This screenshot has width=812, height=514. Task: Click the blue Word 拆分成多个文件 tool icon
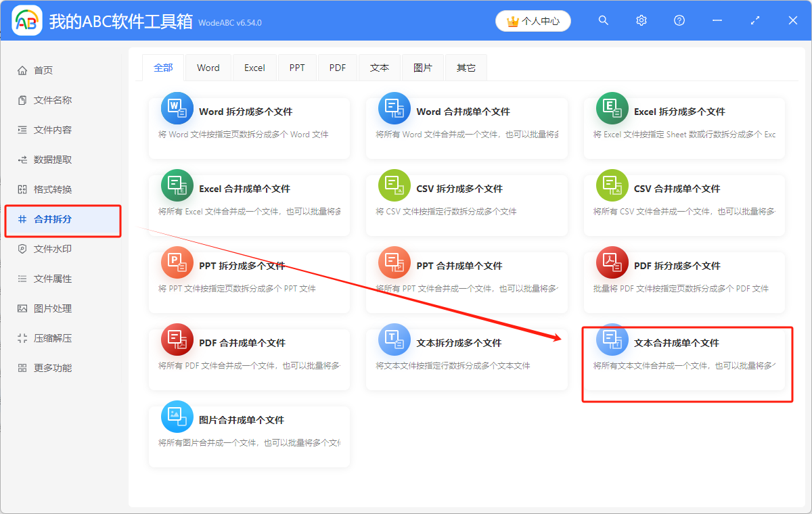coord(177,108)
